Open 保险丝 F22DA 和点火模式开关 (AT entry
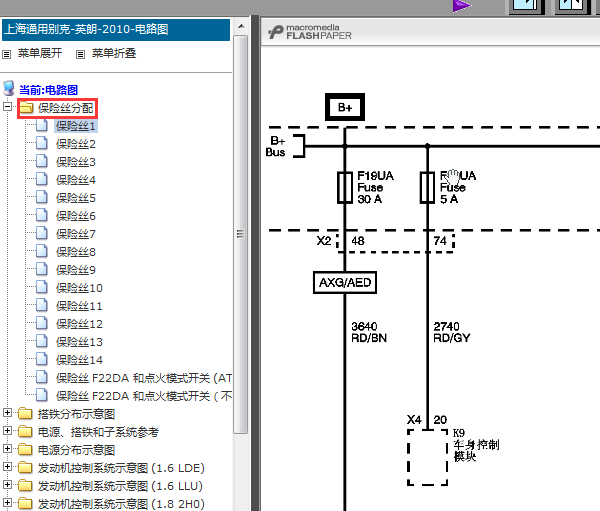Image resolution: width=600 pixels, height=511 pixels. (143, 378)
